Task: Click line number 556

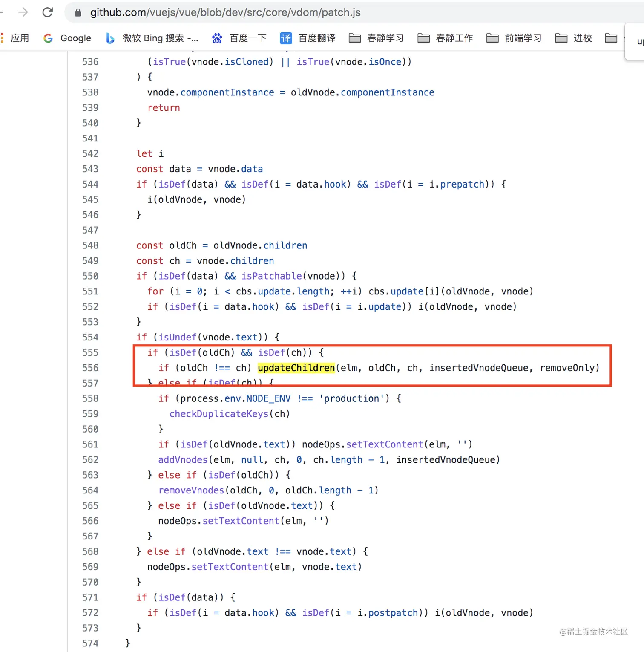Action: 90,368
